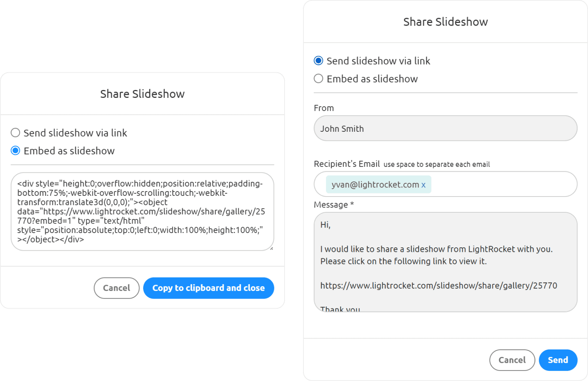Click the 'Message *' label
Screen dimensions: 588x381
(x=333, y=205)
